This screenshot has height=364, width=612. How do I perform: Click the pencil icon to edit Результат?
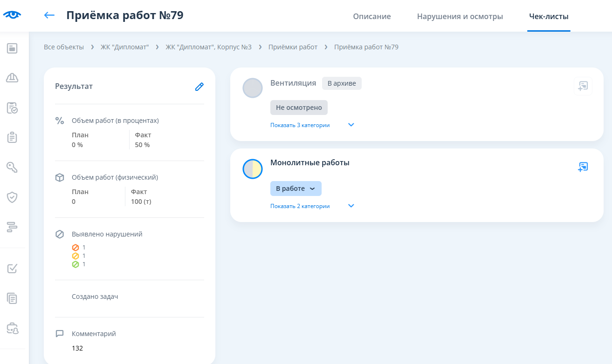(x=199, y=87)
